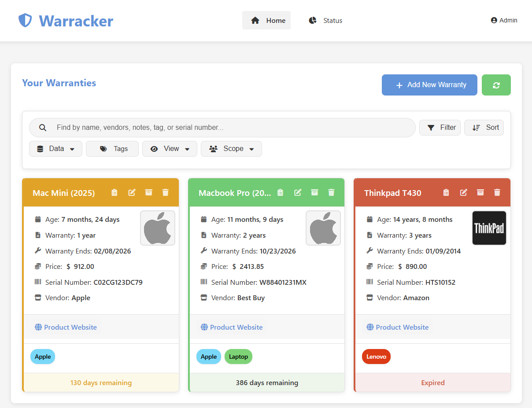The width and height of the screenshot is (532, 408).
Task: Click serial number HTS10152
Action: [440, 282]
